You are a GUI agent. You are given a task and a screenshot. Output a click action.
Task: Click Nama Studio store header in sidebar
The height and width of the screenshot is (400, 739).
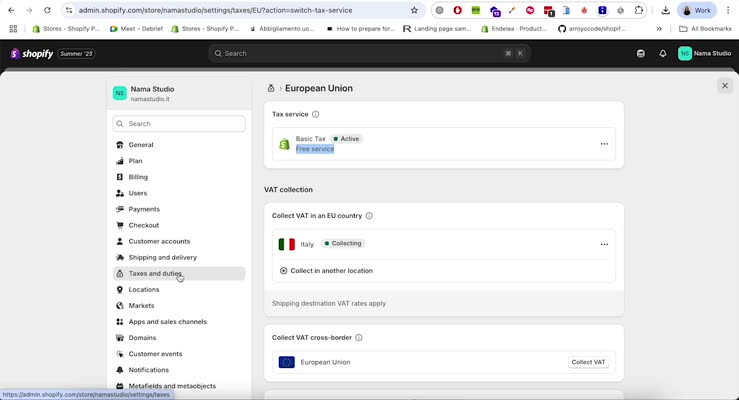179,93
